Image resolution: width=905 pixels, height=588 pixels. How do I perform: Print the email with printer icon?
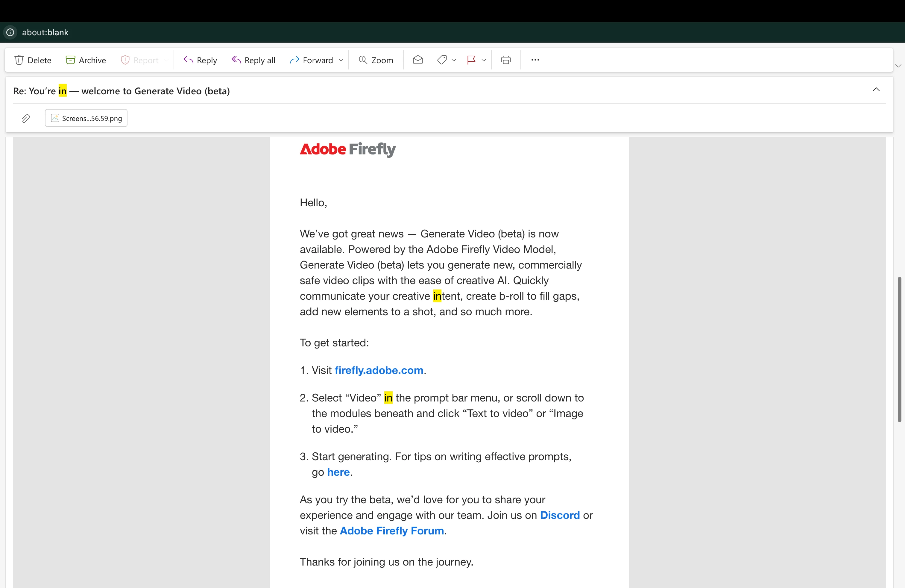[x=506, y=60]
